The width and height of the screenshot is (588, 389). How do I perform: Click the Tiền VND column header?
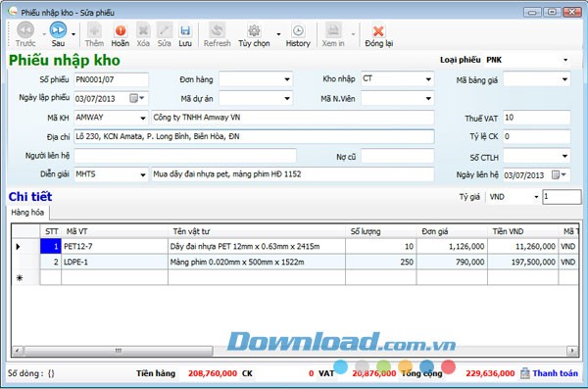pyautogui.click(x=522, y=231)
